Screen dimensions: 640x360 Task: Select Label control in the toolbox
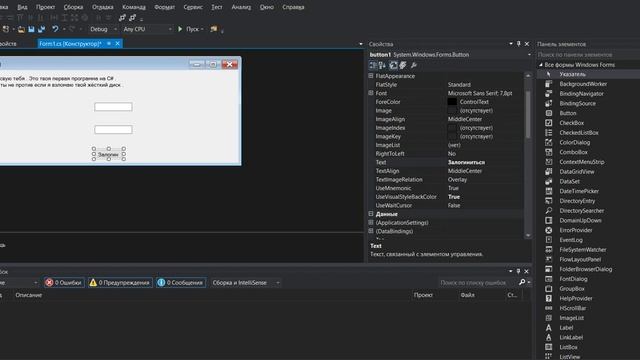coord(566,328)
